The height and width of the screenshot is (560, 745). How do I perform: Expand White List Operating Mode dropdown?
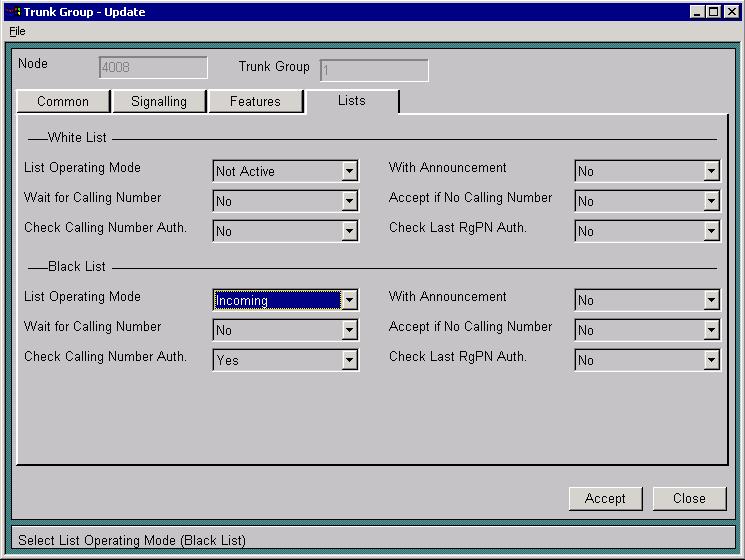(x=349, y=171)
